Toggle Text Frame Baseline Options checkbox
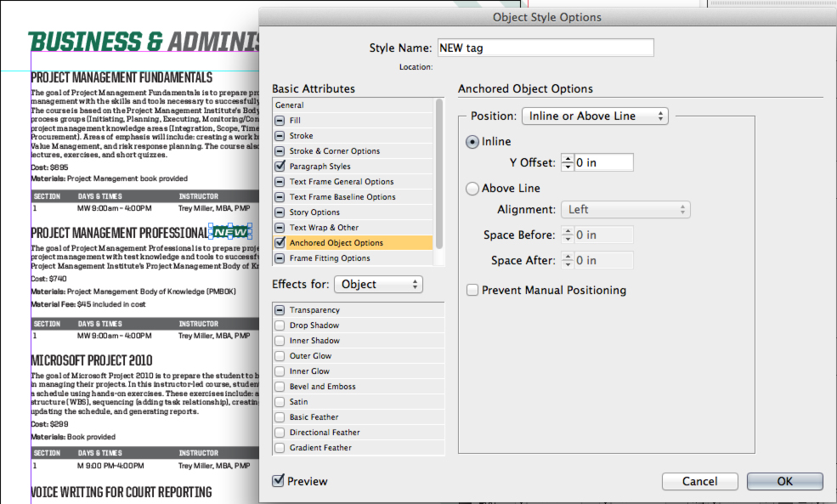 pyautogui.click(x=280, y=197)
